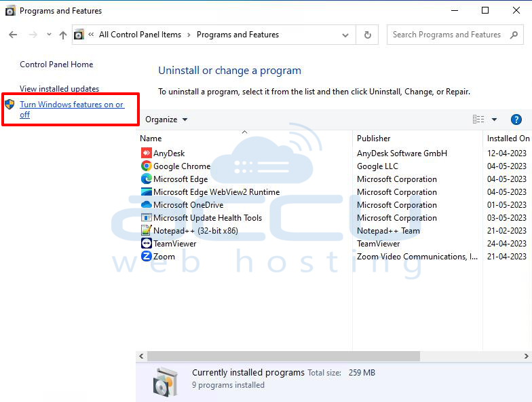Click Turn Windows features on or off
This screenshot has width=532, height=402.
coord(72,109)
